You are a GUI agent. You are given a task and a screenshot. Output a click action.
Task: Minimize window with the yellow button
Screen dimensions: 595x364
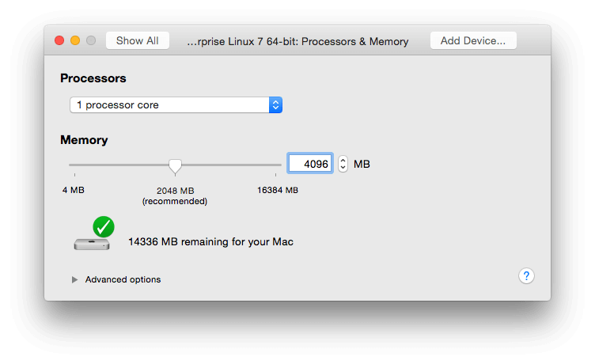(x=75, y=40)
